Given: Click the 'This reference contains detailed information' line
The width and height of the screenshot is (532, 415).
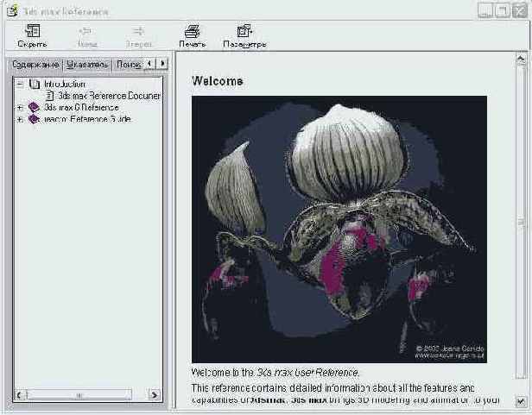Looking at the screenshot, I should pos(332,387).
